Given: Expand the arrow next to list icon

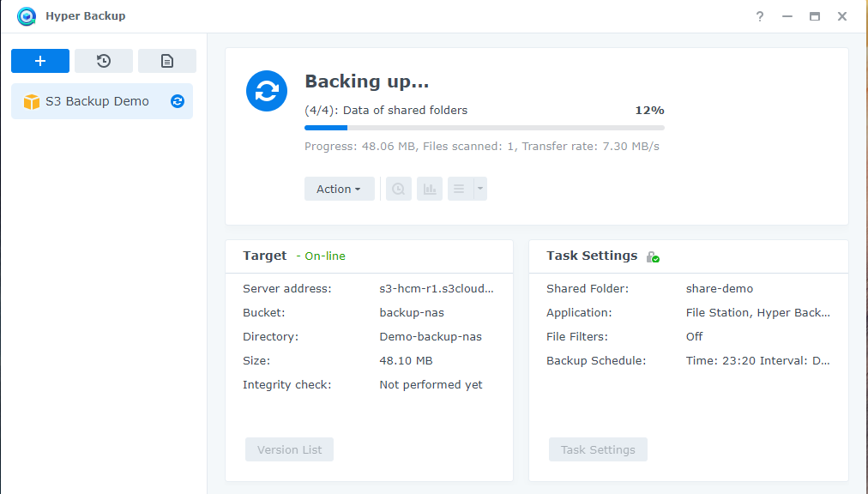Looking at the screenshot, I should click(x=480, y=189).
